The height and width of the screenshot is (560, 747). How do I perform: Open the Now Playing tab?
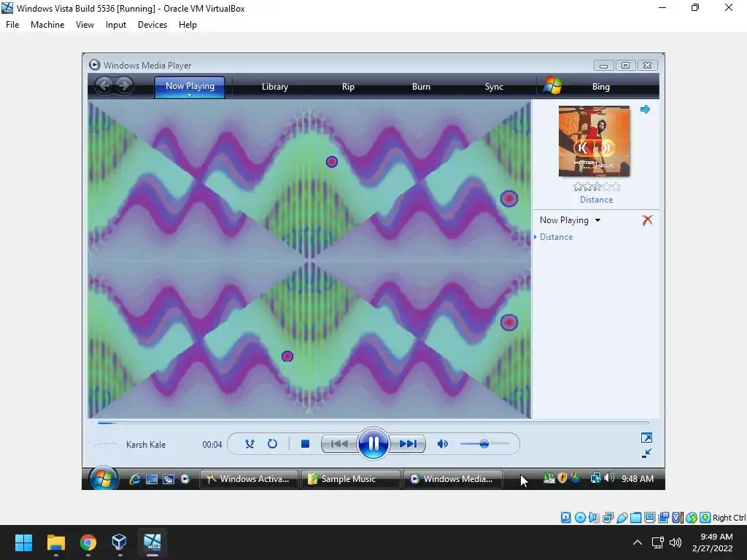pyautogui.click(x=190, y=86)
